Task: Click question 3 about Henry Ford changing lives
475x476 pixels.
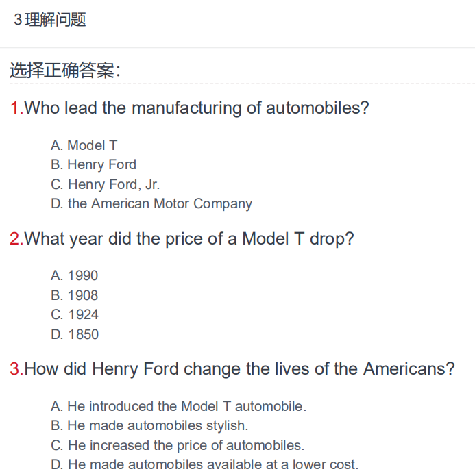Action: (x=232, y=369)
